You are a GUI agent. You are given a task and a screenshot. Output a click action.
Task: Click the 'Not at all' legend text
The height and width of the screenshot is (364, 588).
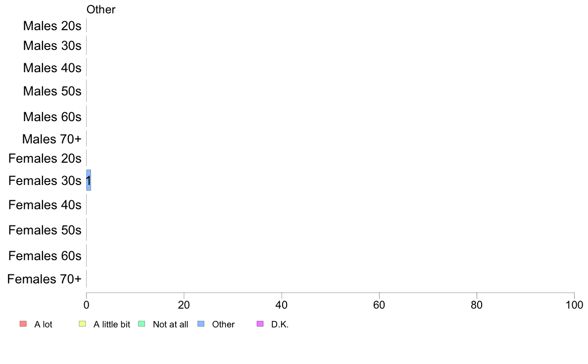(x=171, y=324)
